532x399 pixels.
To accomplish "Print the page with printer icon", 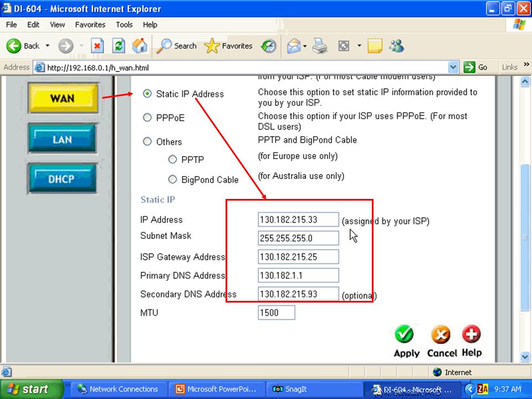I will coord(320,46).
